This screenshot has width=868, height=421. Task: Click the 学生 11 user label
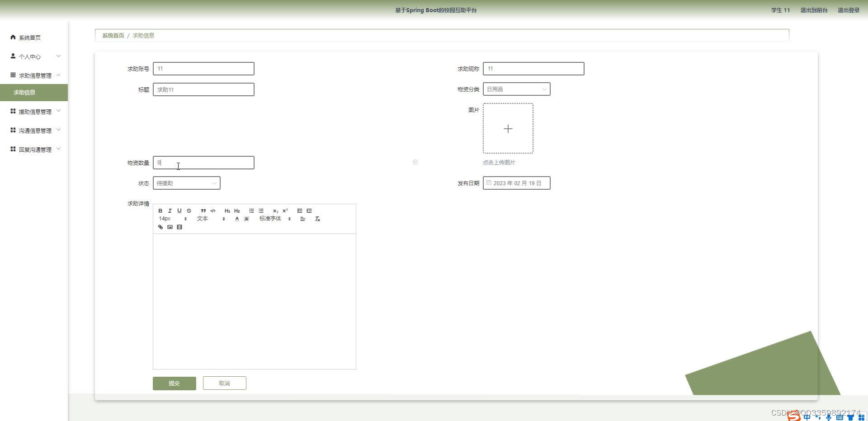[780, 10]
